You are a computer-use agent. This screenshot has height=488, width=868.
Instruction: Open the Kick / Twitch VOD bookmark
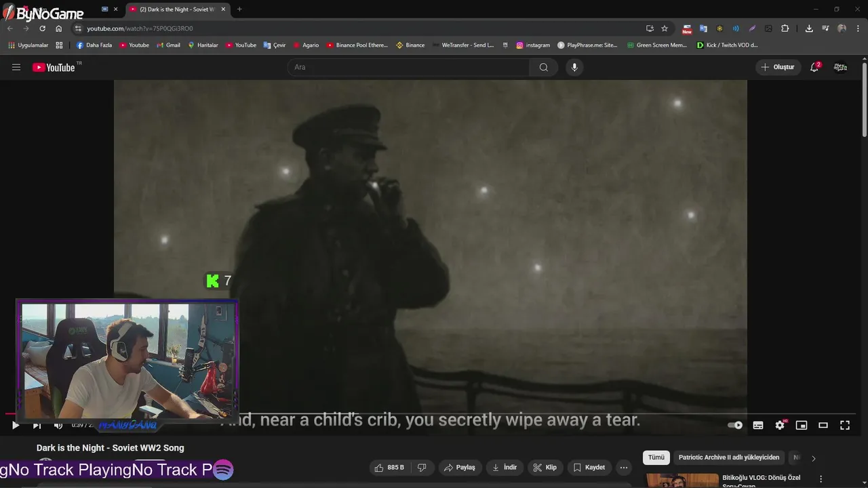pos(727,45)
